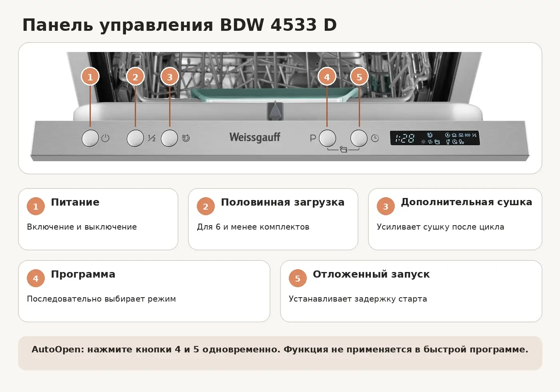This screenshot has height=392, width=560.
Task: Click the round extra drying button
Action: coord(169,138)
